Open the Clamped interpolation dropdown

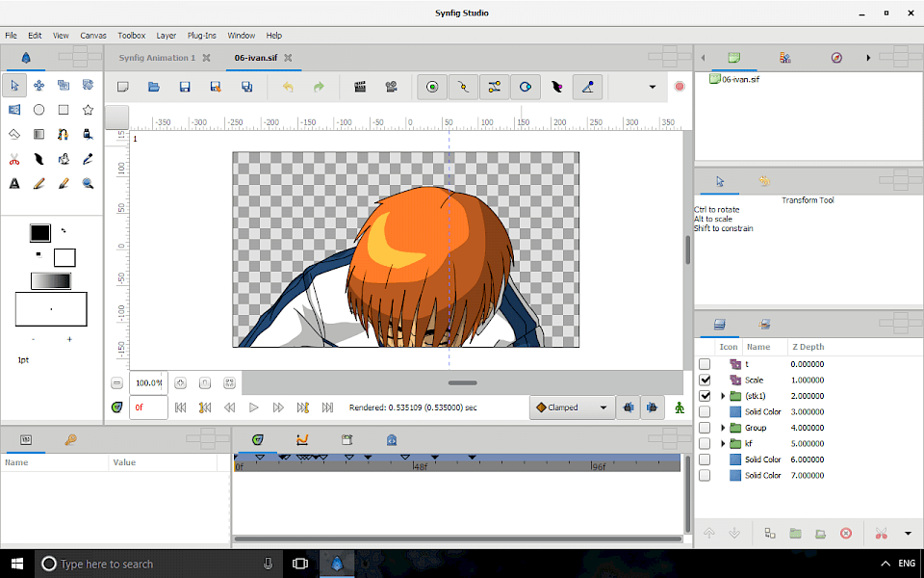tap(571, 407)
